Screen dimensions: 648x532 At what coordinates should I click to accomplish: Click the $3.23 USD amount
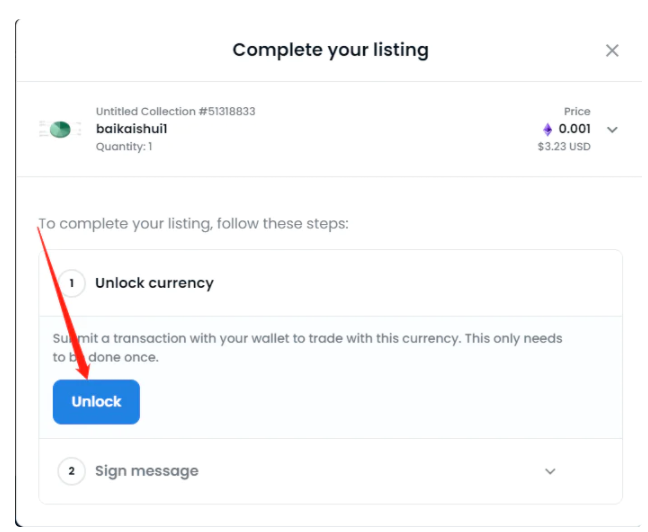pos(564,147)
